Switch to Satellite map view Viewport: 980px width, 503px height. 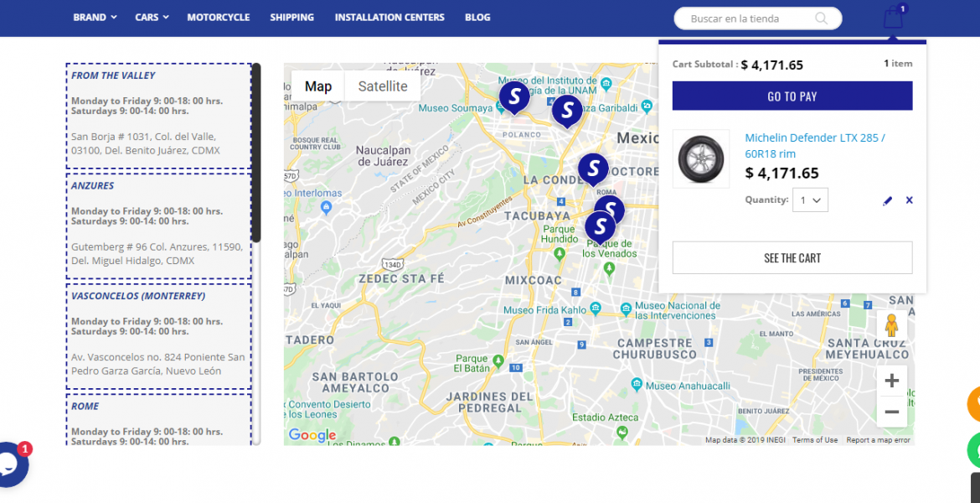pyautogui.click(x=383, y=86)
